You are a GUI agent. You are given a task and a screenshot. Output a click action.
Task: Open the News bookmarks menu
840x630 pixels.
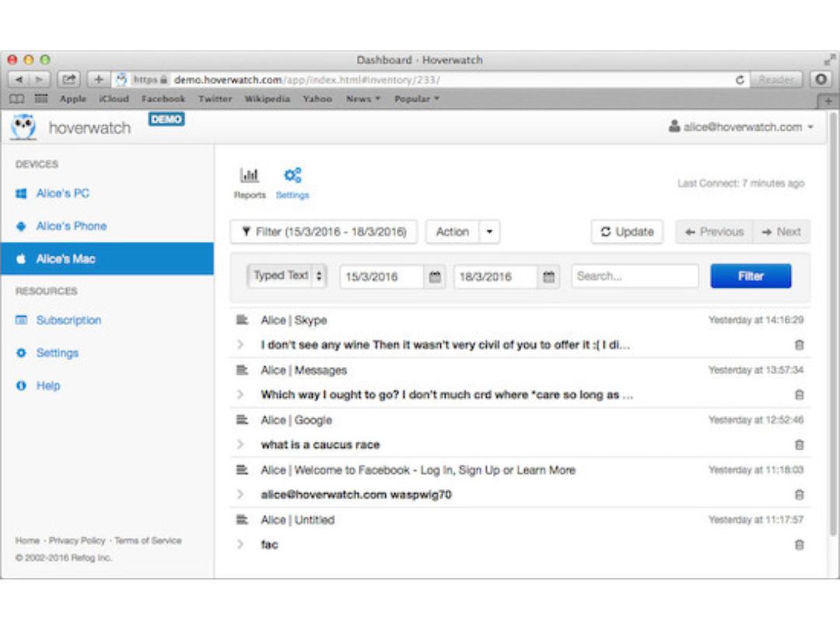click(x=362, y=99)
